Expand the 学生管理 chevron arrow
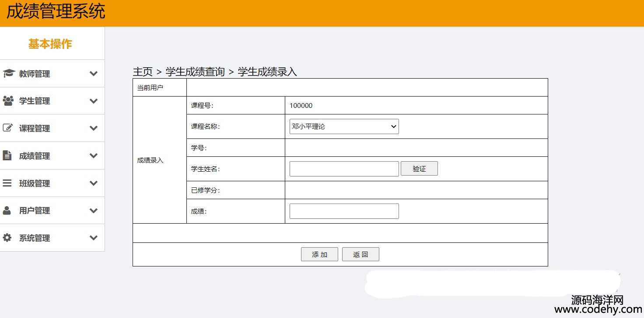 point(93,101)
